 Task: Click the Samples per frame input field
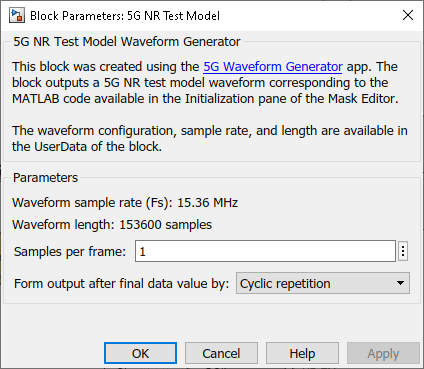[265, 251]
